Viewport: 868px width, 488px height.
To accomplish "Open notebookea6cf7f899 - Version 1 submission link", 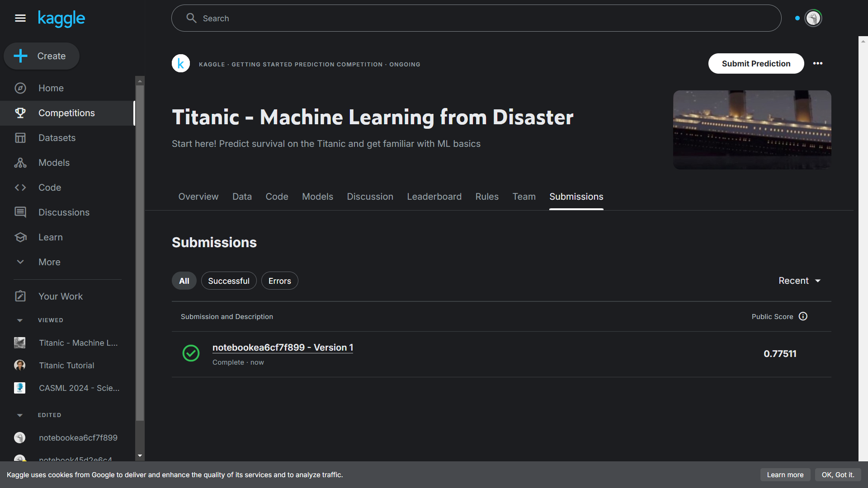I will tap(283, 347).
